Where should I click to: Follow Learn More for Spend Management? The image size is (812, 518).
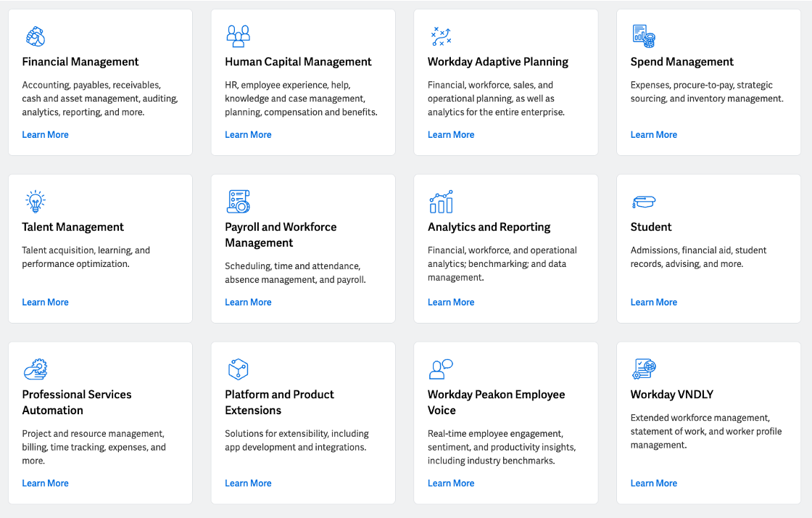pos(653,135)
